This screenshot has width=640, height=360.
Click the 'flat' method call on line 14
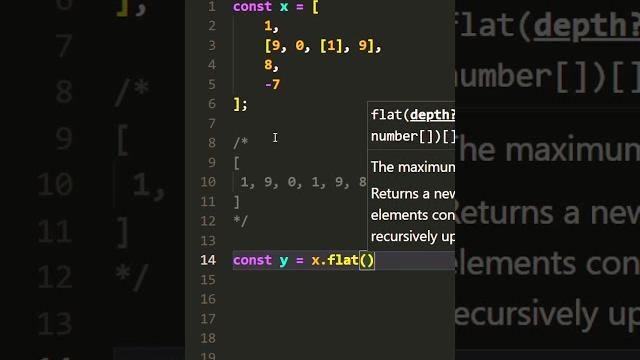[x=343, y=260]
